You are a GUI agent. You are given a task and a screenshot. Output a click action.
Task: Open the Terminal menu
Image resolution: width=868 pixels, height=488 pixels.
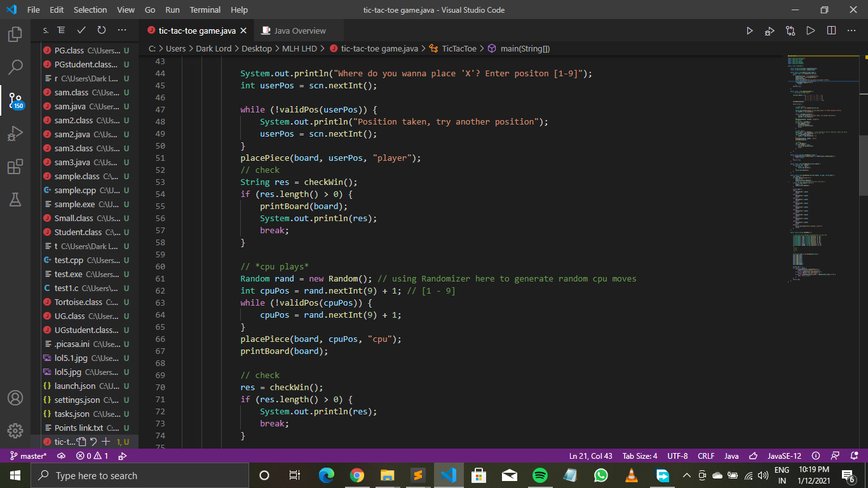(205, 10)
